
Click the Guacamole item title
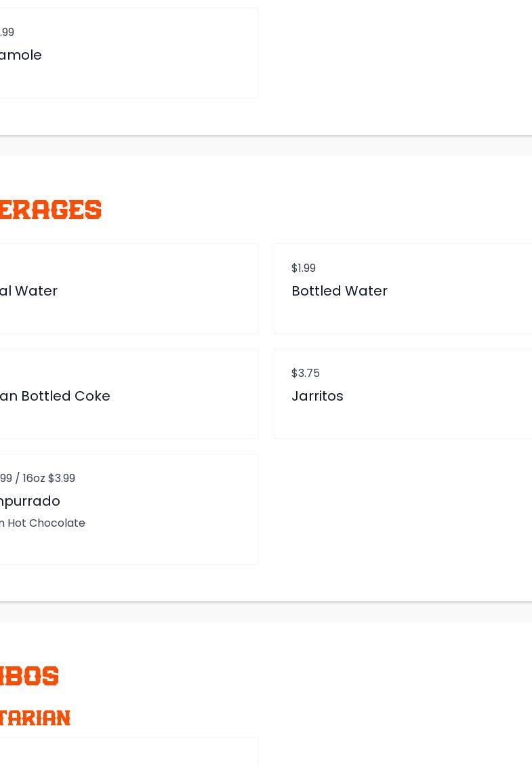pos(21,55)
